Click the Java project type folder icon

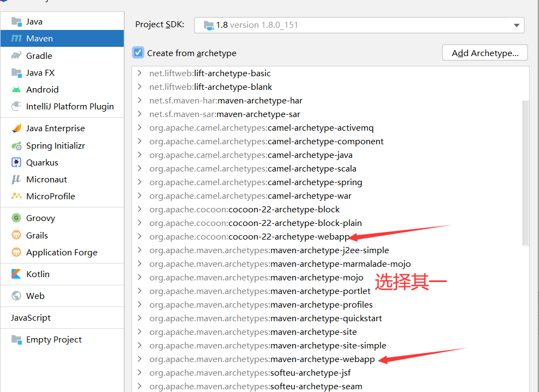pos(16,22)
